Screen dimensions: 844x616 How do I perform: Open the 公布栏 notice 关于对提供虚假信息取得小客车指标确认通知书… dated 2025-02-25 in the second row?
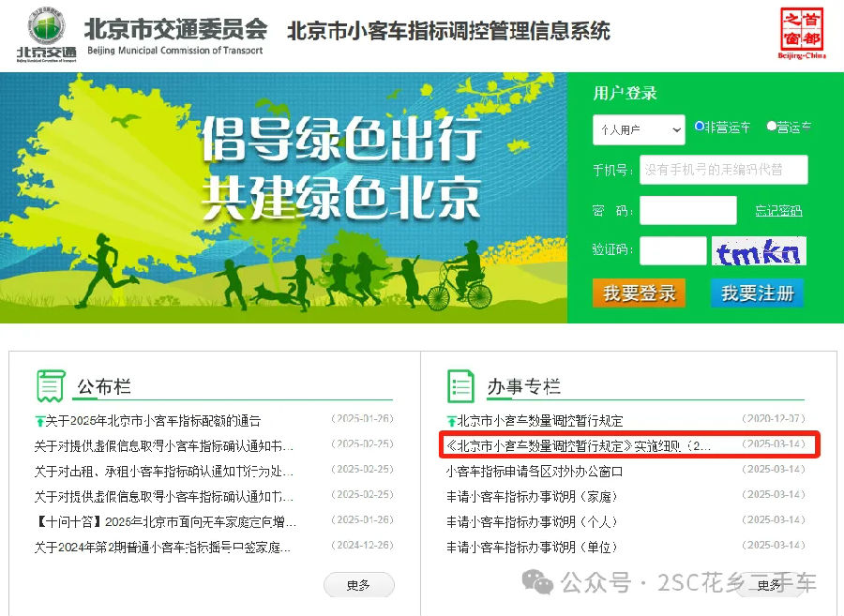[163, 446]
